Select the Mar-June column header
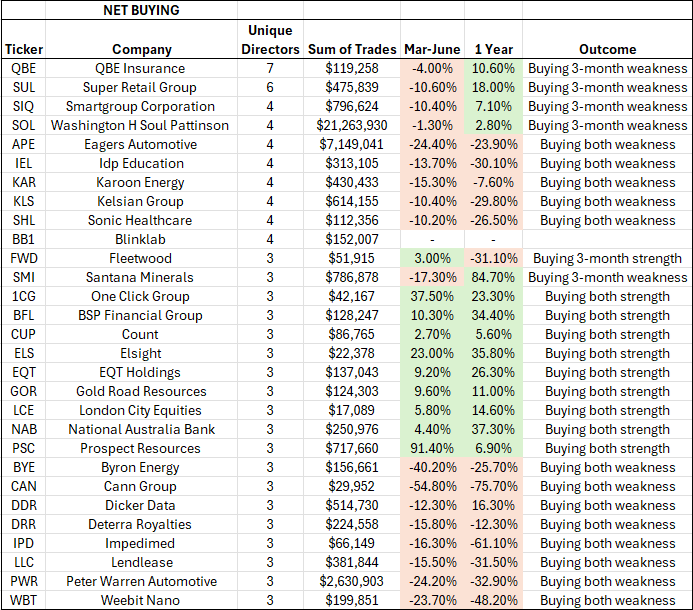This screenshot has width=693, height=610. point(430,49)
